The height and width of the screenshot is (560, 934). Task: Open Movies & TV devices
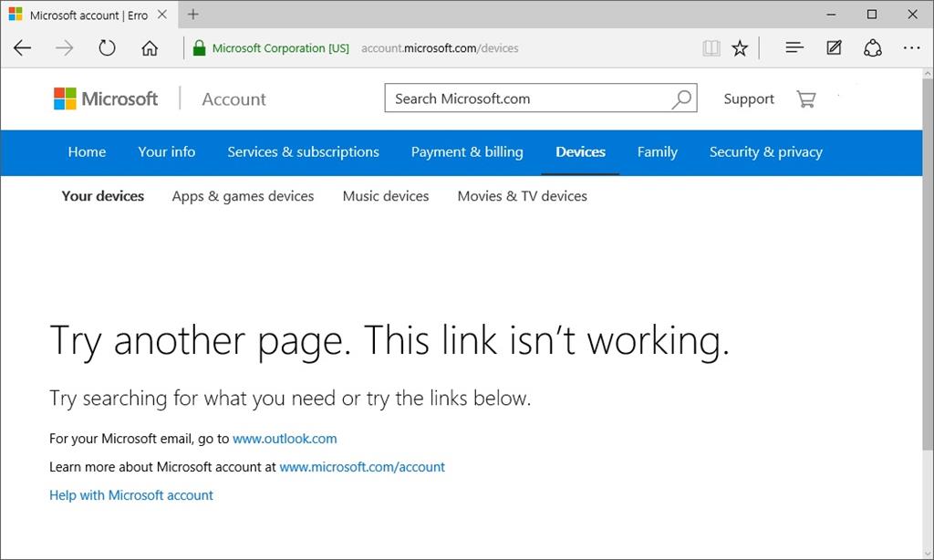click(x=523, y=196)
